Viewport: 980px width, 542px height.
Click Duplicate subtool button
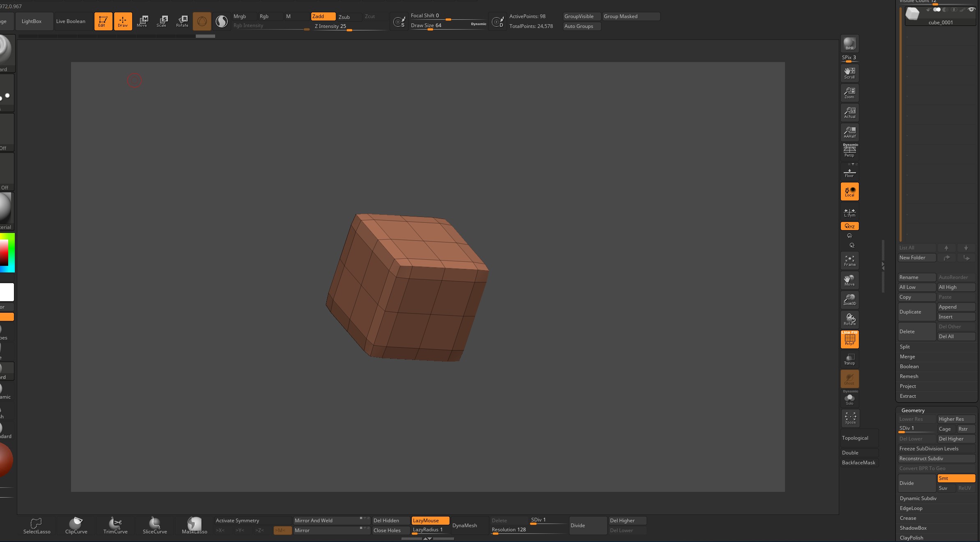tap(917, 312)
